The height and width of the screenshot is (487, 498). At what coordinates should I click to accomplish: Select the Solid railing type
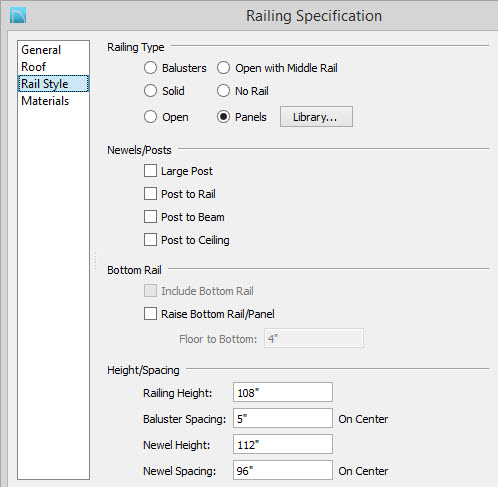tap(150, 91)
